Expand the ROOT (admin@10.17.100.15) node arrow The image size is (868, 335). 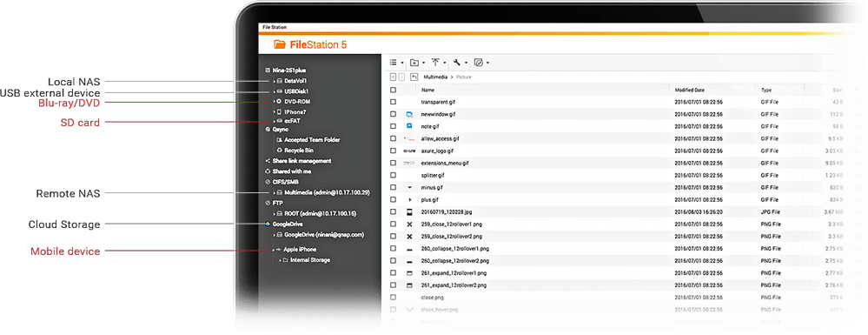click(274, 213)
